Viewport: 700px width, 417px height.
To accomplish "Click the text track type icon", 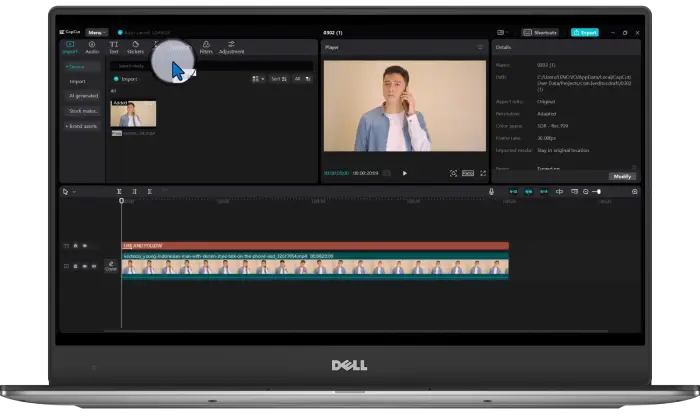I will 66,246.
